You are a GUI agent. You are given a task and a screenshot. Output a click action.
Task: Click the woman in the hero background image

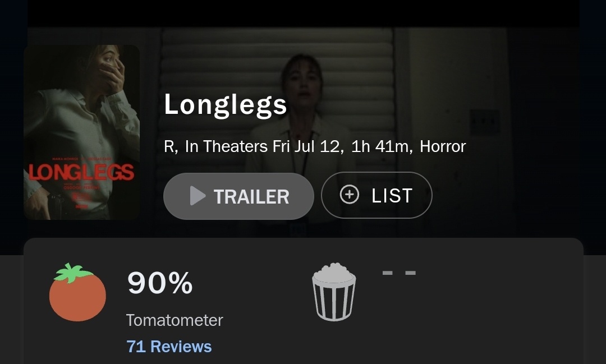click(303, 95)
